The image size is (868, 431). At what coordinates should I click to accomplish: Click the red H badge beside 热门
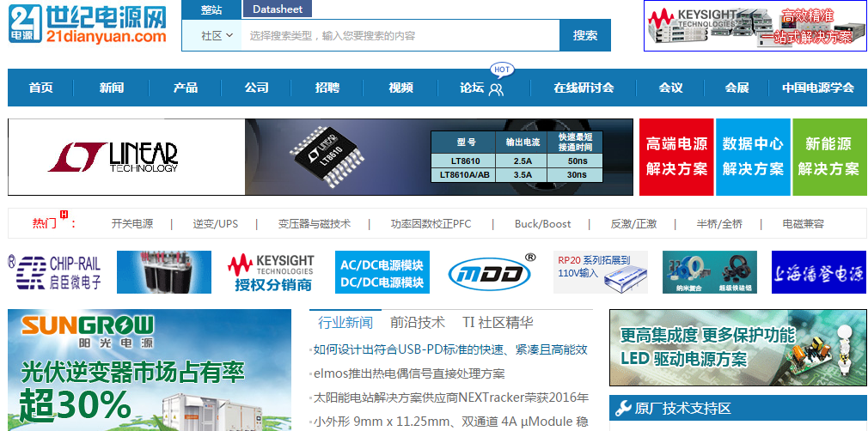click(x=64, y=214)
